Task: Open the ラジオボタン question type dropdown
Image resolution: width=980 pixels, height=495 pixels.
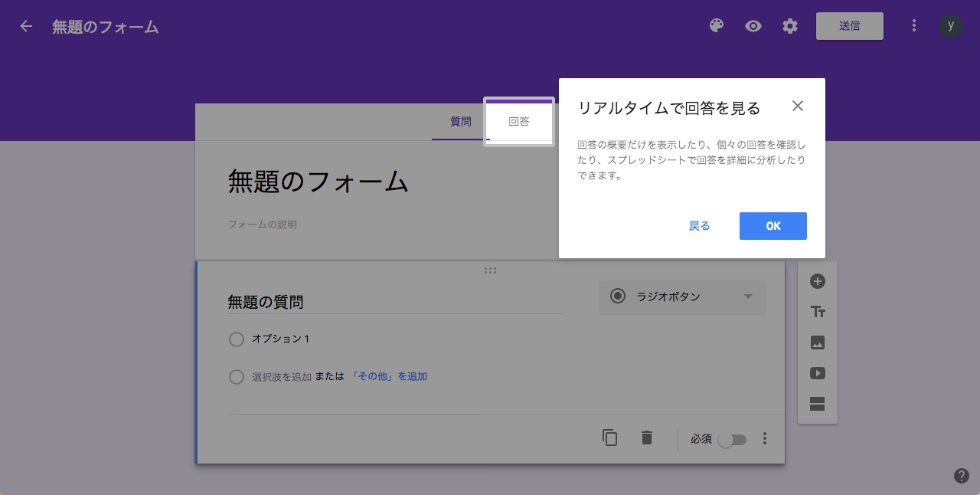Action: [683, 297]
